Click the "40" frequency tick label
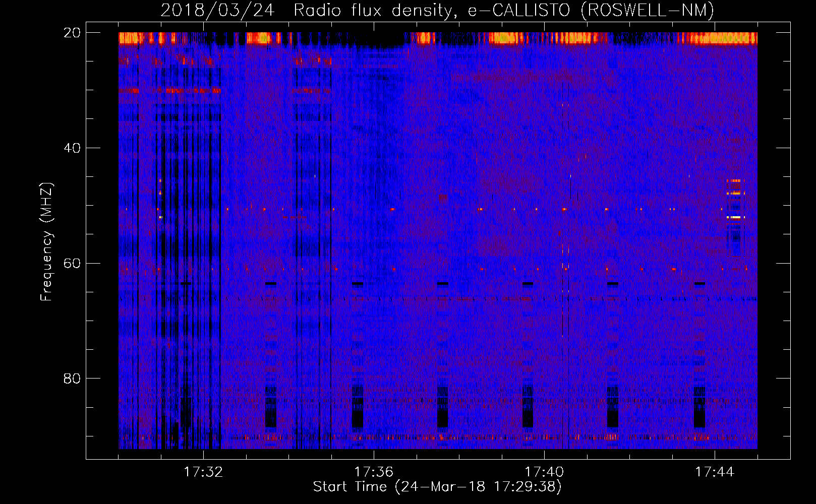Screen dimensions: 816x504 (x=72, y=148)
